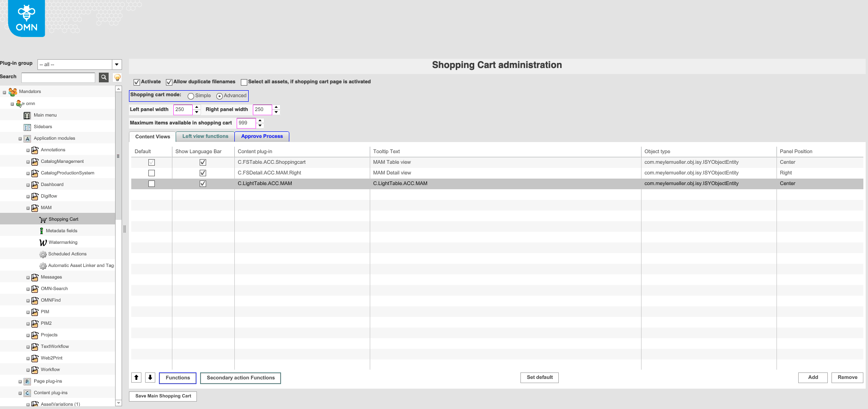Click the lightbulb hint icon
Screen dimensions: 868x409
pyautogui.click(x=117, y=77)
